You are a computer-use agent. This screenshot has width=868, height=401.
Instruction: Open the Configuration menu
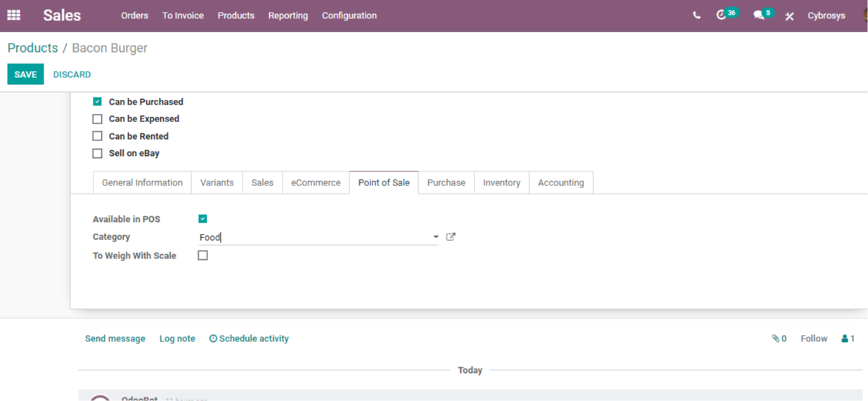pos(349,15)
